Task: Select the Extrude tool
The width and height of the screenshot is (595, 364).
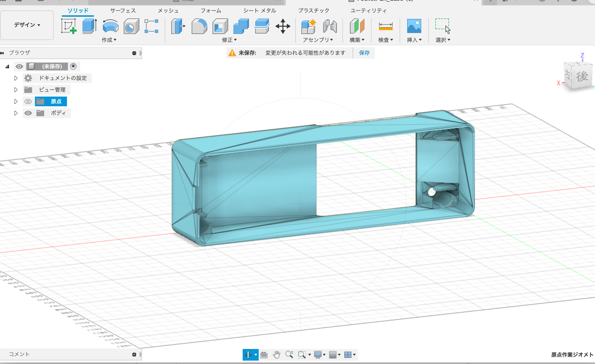Action: click(90, 26)
